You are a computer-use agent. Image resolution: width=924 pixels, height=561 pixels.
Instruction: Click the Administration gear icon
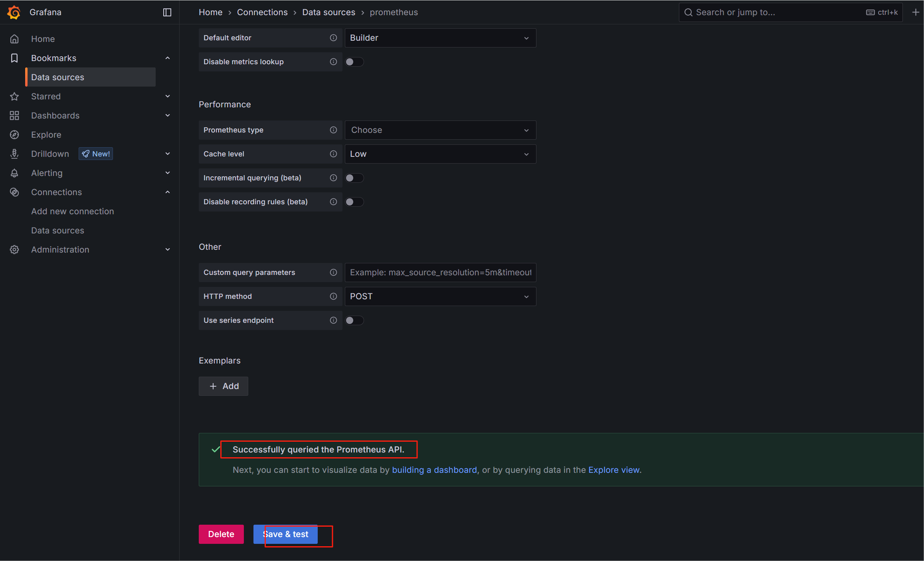coord(14,250)
